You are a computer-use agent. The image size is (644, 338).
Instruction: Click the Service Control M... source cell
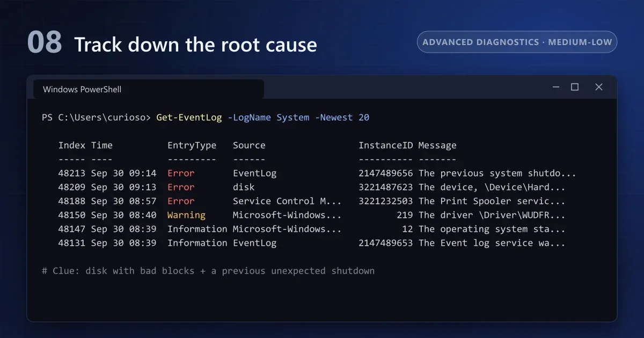coord(287,201)
